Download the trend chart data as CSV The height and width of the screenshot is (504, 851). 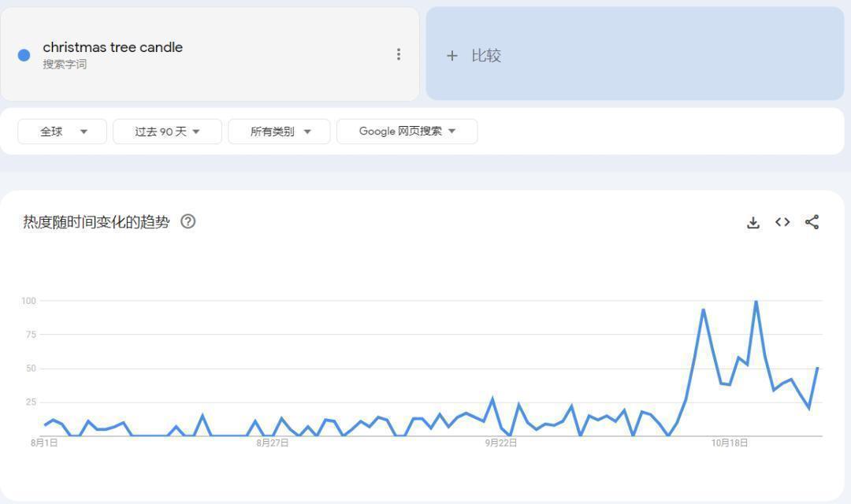pos(753,222)
